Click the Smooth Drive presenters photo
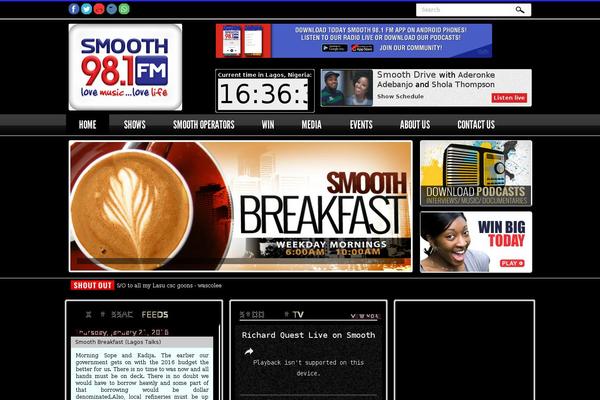Viewport: 600px width, 400px height. [347, 88]
